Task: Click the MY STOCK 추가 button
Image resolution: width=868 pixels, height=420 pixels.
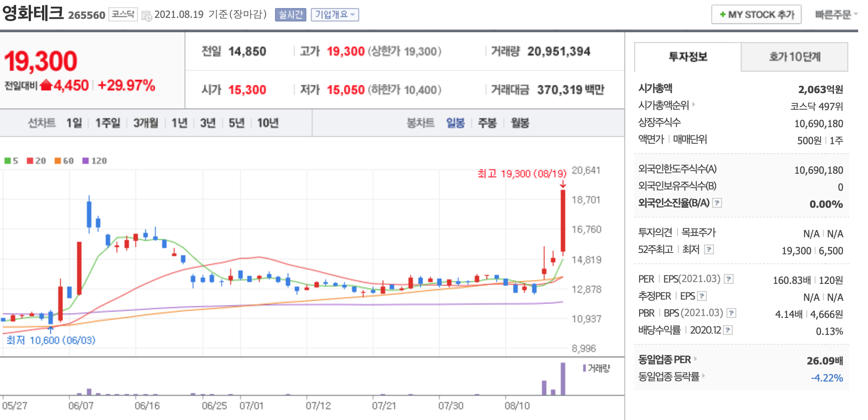Action: [x=756, y=15]
